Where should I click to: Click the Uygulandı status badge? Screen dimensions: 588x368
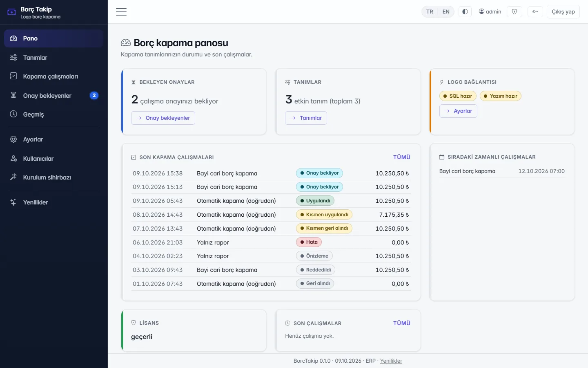315,201
